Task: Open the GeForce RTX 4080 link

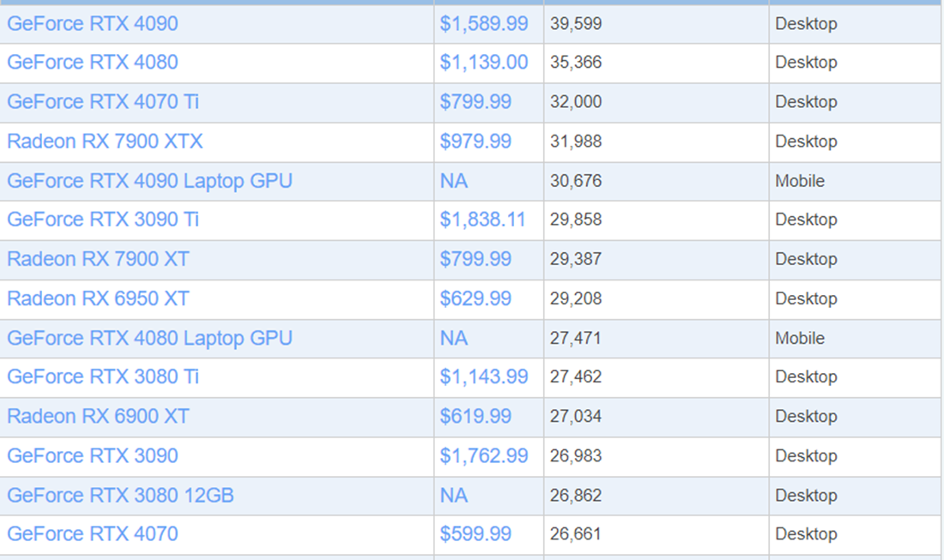Action: click(92, 62)
